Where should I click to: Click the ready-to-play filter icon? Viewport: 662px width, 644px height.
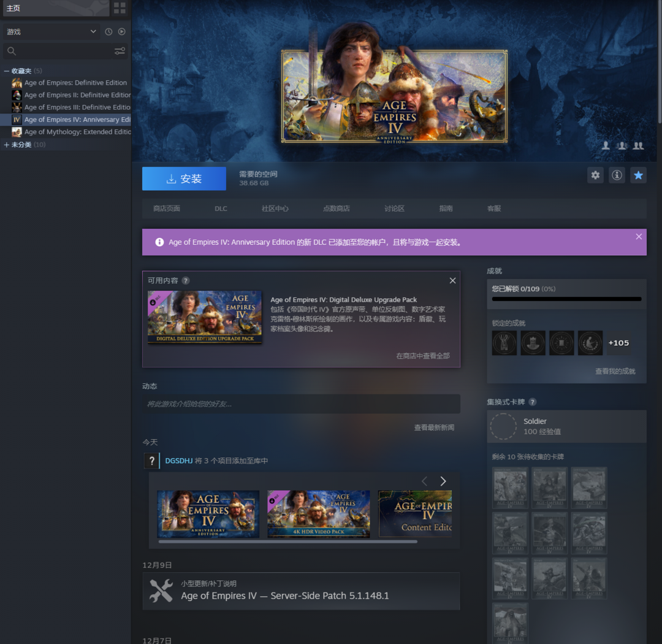pos(121,32)
